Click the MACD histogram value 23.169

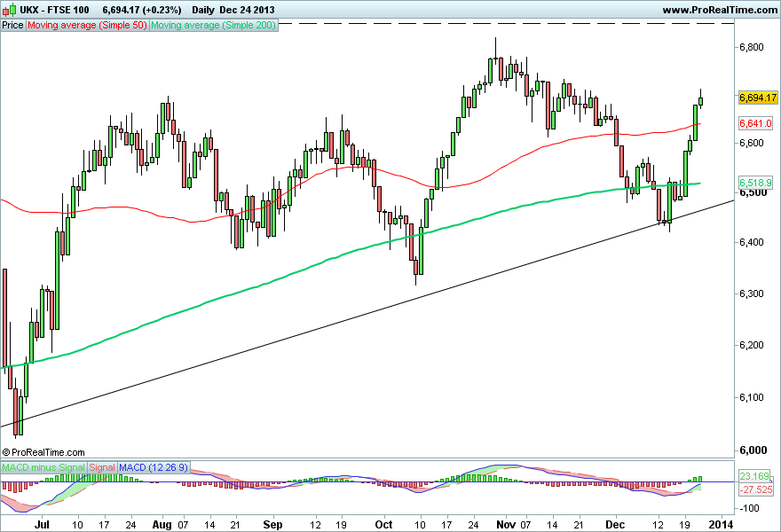click(754, 476)
